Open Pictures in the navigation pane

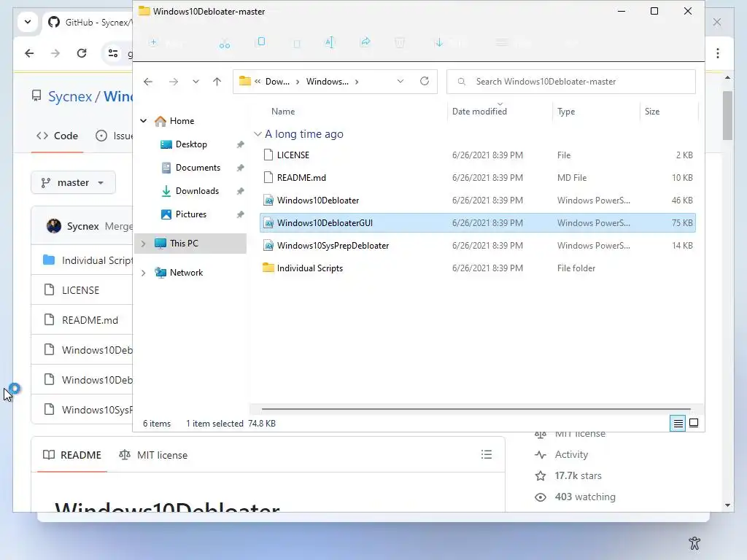[190, 214]
